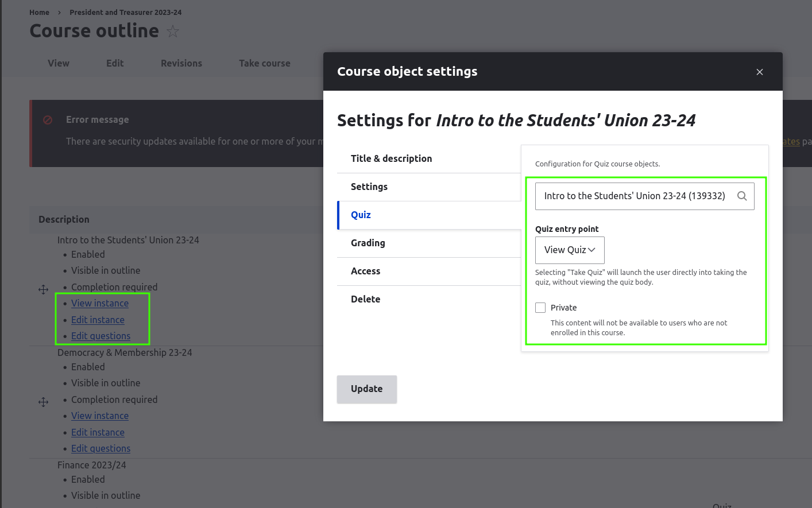812x508 pixels.
Task: Select the Grading tab
Action: click(x=368, y=243)
